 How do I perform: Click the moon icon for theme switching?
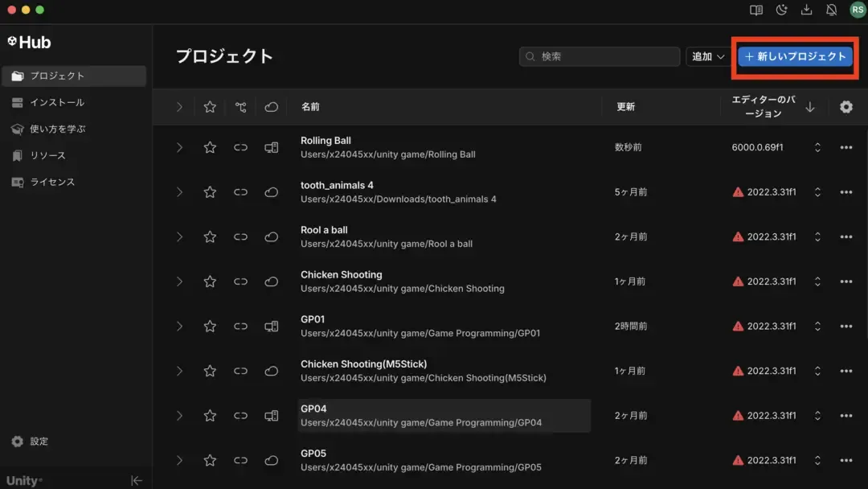pos(781,10)
